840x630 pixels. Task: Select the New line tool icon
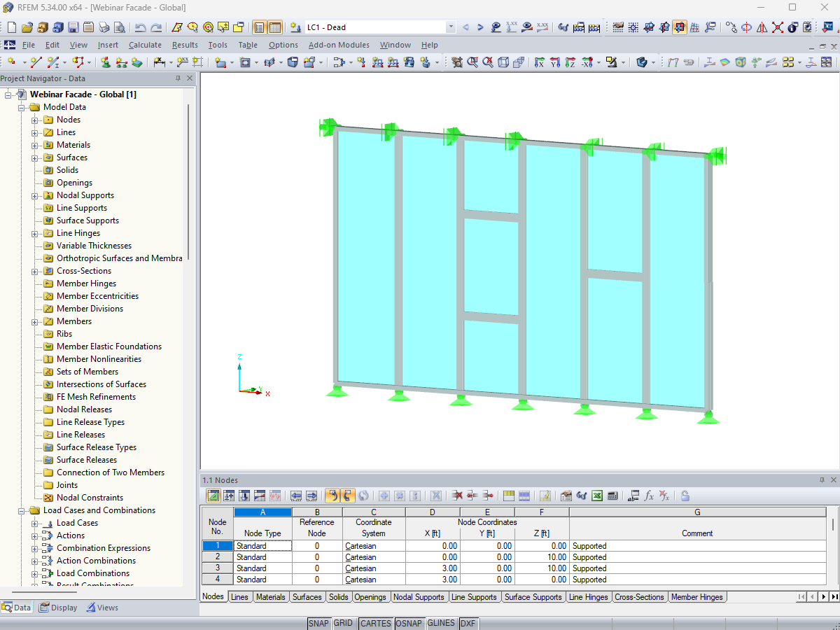[x=36, y=62]
